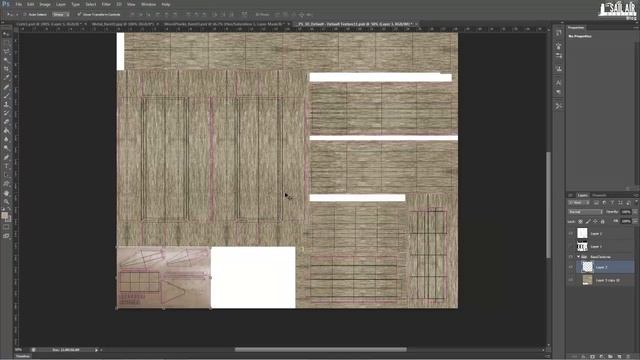Viewport: 640px width, 360px height.
Task: Select the Eyedropper tool
Action: pyautogui.click(x=6, y=78)
